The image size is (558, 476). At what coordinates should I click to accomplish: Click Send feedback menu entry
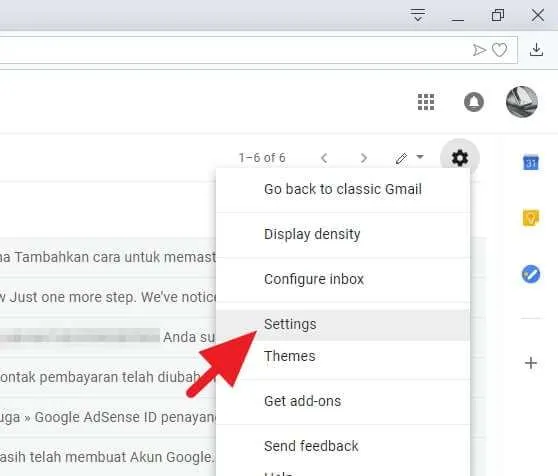pyautogui.click(x=343, y=446)
